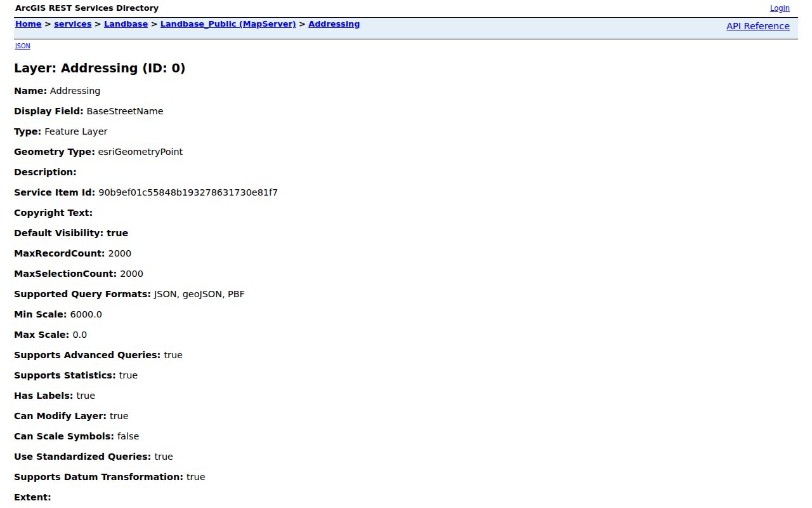Viewport: 812px width, 508px height.
Task: Click the Geometry Type value esriGeometryPoint
Action: (x=140, y=152)
